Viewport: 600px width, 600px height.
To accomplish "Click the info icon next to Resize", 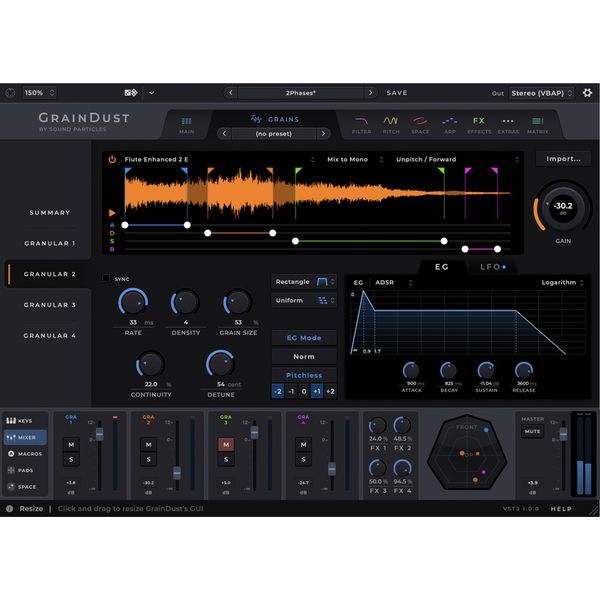I will 10,509.
